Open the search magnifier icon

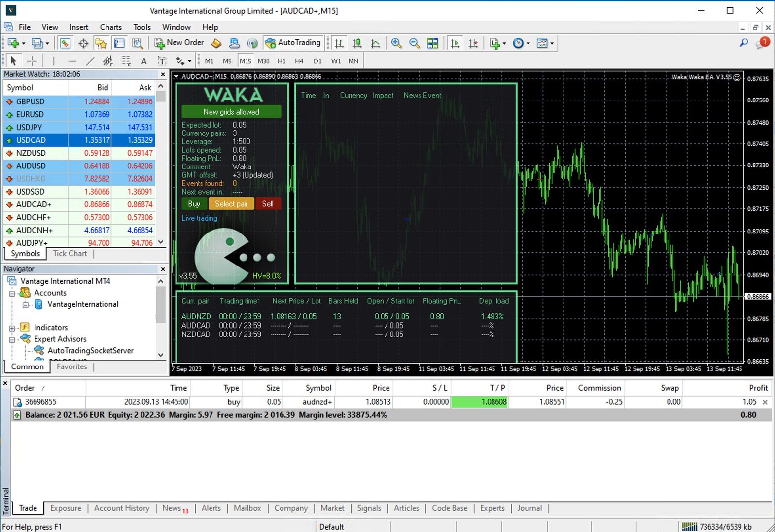pos(744,43)
